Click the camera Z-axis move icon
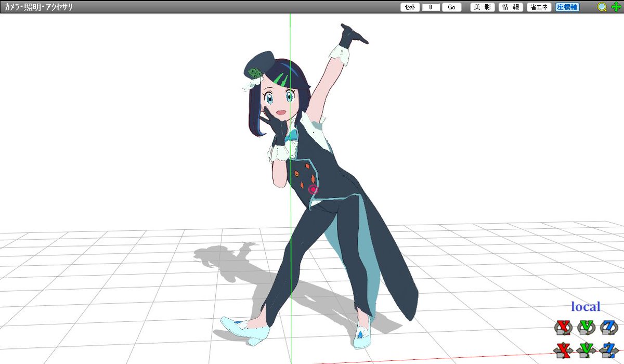The width and height of the screenshot is (624, 364). (x=609, y=350)
